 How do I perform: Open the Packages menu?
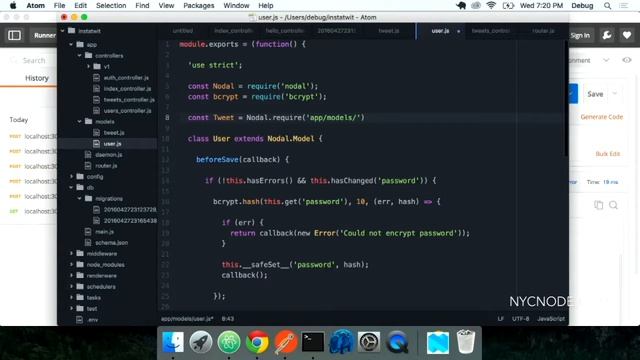point(199,5)
